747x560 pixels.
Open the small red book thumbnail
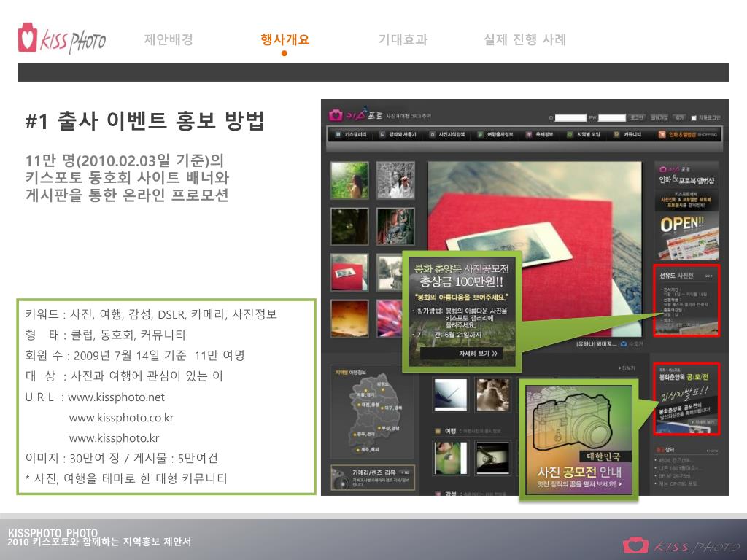click(349, 273)
